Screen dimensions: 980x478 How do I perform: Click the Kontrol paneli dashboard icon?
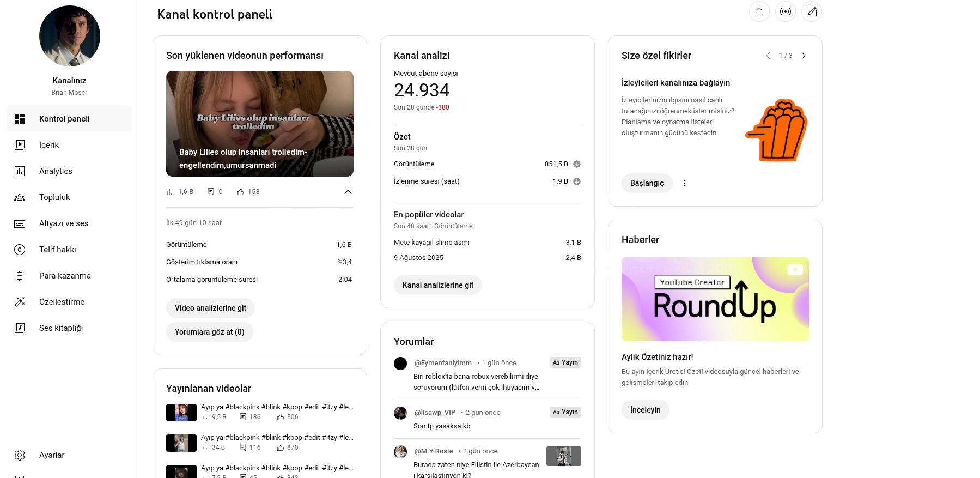click(x=20, y=119)
